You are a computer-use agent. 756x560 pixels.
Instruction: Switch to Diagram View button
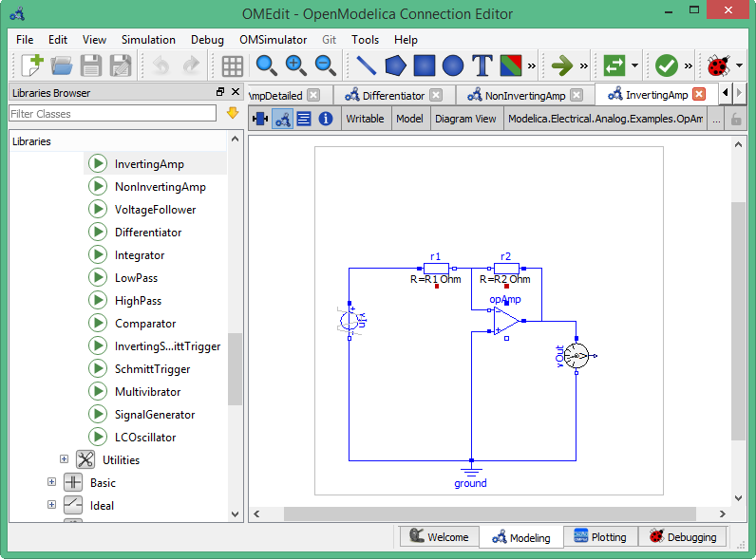282,119
